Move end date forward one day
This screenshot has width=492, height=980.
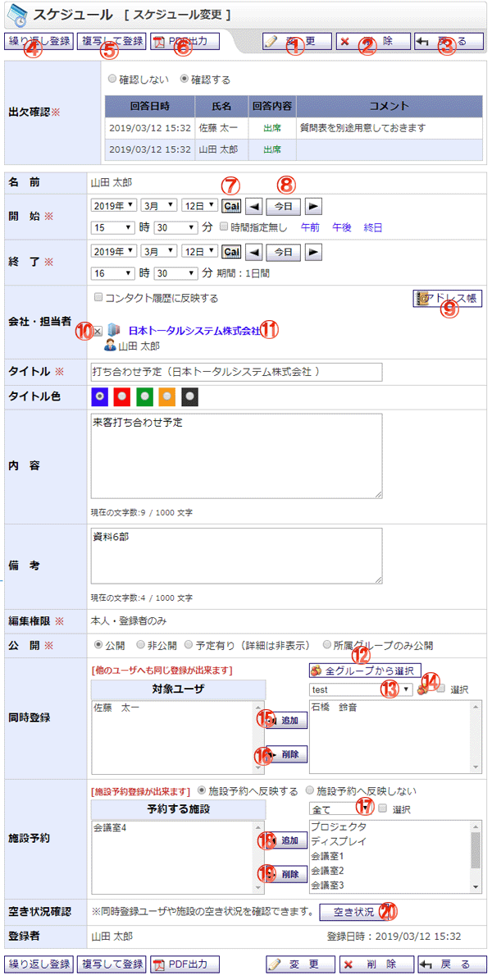[x=314, y=251]
